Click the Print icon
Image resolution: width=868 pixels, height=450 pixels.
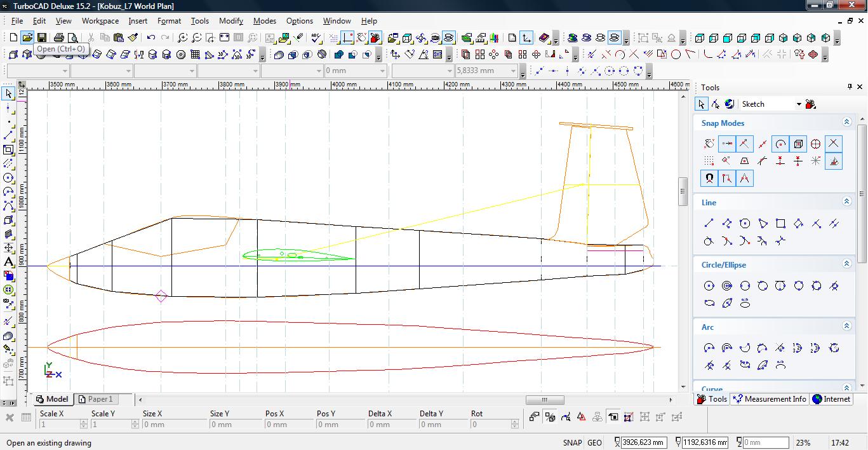tap(59, 38)
